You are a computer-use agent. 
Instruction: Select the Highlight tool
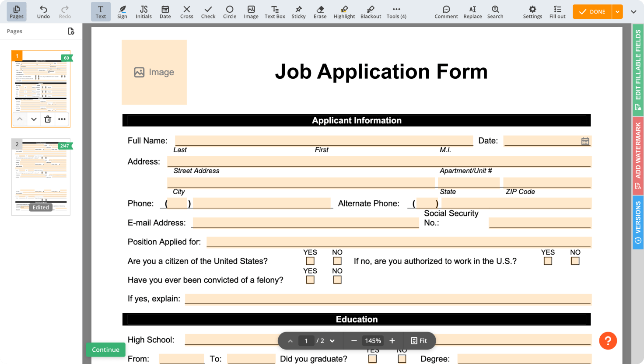click(344, 11)
